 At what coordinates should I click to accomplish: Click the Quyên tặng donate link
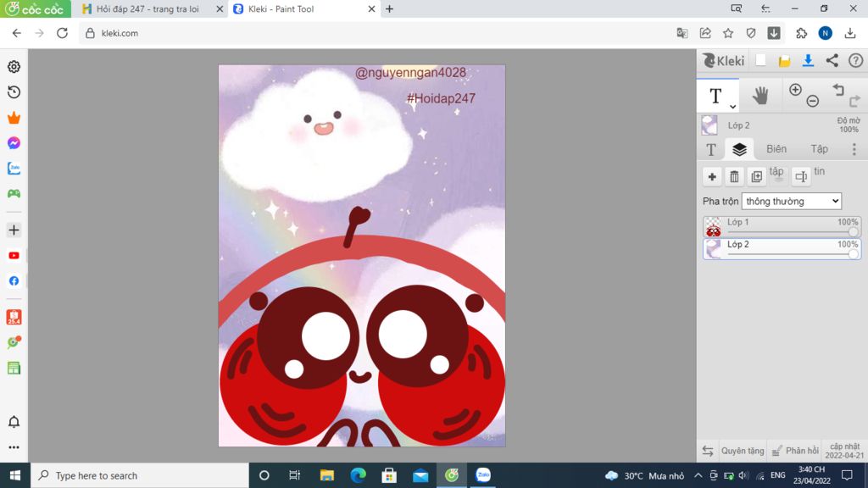click(743, 451)
